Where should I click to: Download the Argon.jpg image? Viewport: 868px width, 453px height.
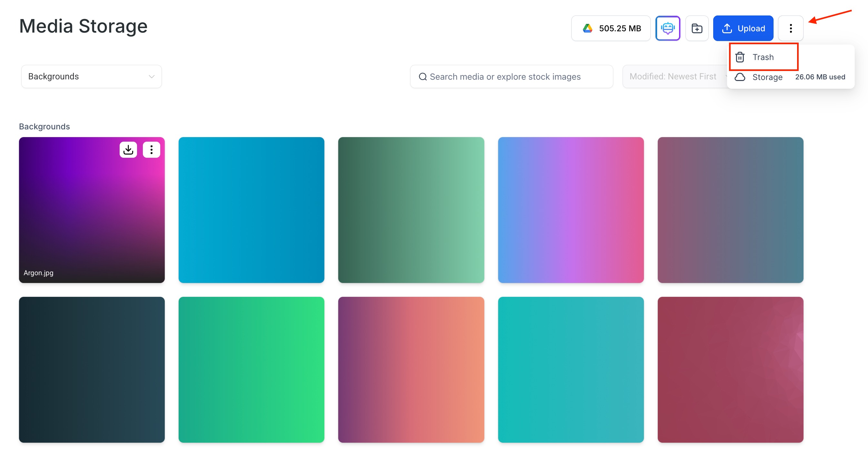coord(128,149)
